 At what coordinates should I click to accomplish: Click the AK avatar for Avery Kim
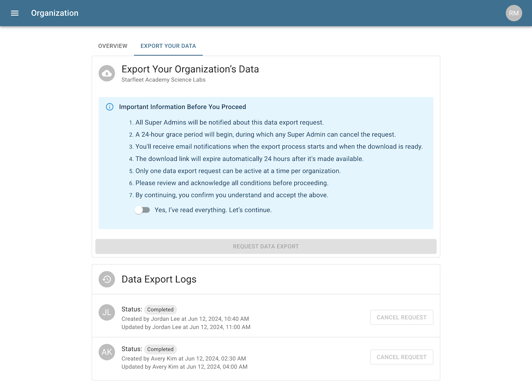tap(107, 352)
